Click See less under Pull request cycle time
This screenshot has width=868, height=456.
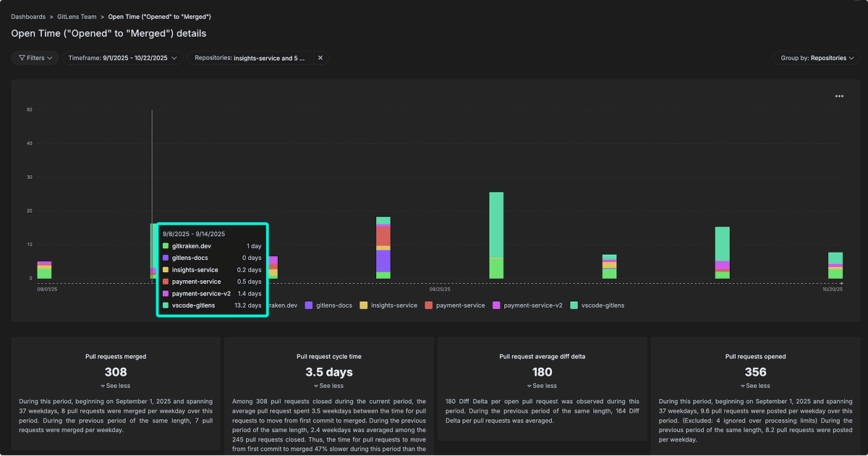point(329,386)
